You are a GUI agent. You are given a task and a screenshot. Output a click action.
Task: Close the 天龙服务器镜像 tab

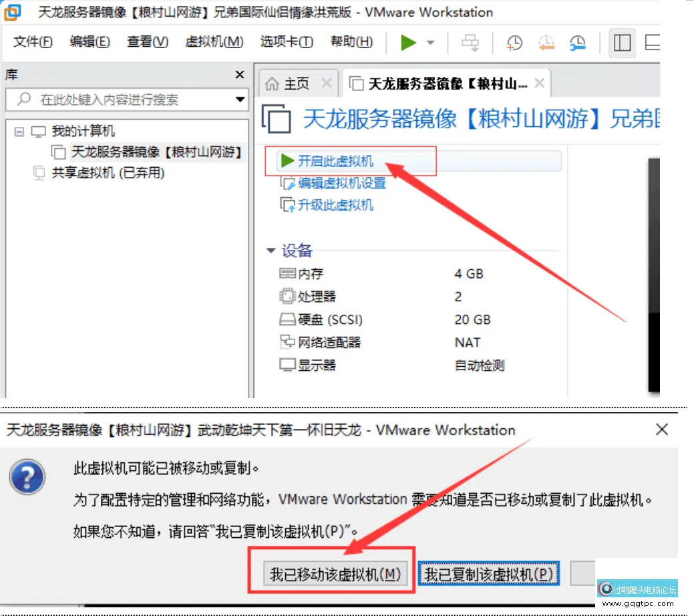[540, 84]
